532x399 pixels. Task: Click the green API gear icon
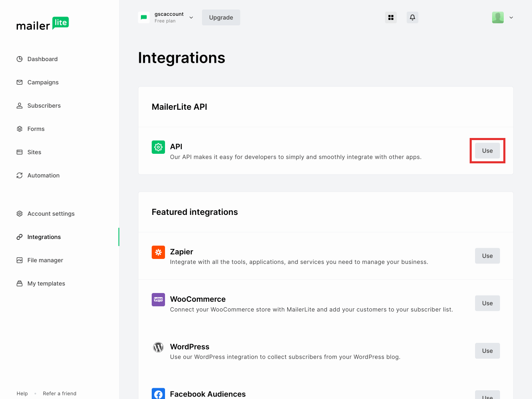(x=158, y=147)
